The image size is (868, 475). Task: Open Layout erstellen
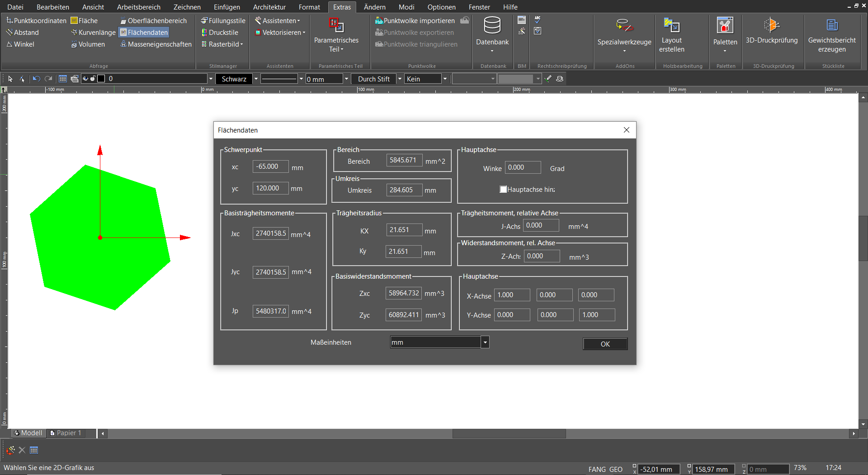point(671,25)
